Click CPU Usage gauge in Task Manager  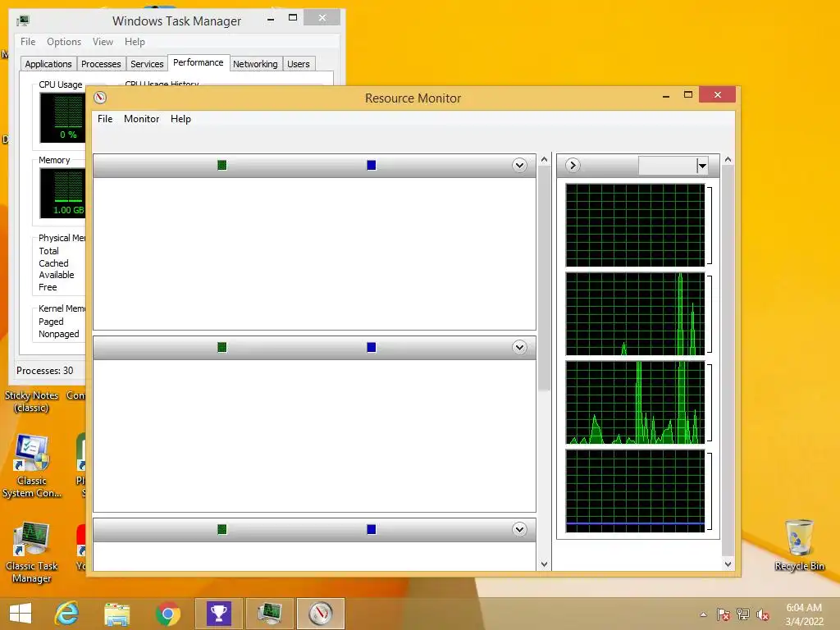click(62, 117)
